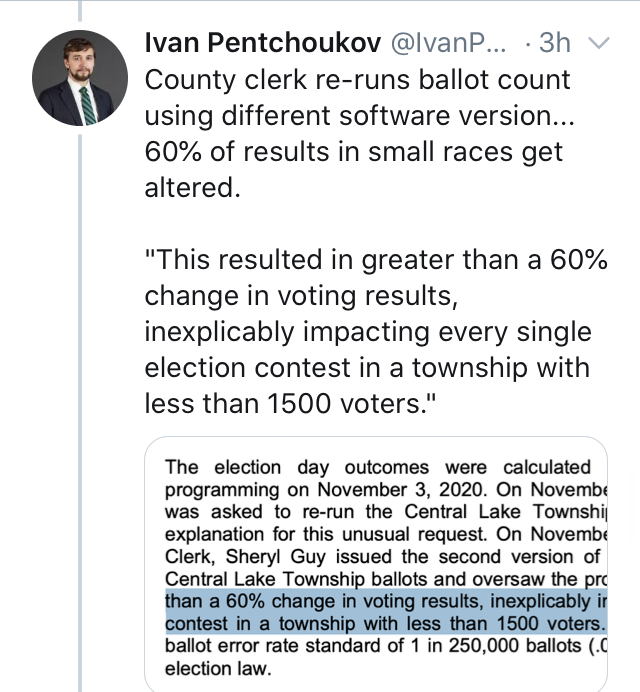640x692 pixels.
Task: Open the attached document image
Action: pos(376,564)
